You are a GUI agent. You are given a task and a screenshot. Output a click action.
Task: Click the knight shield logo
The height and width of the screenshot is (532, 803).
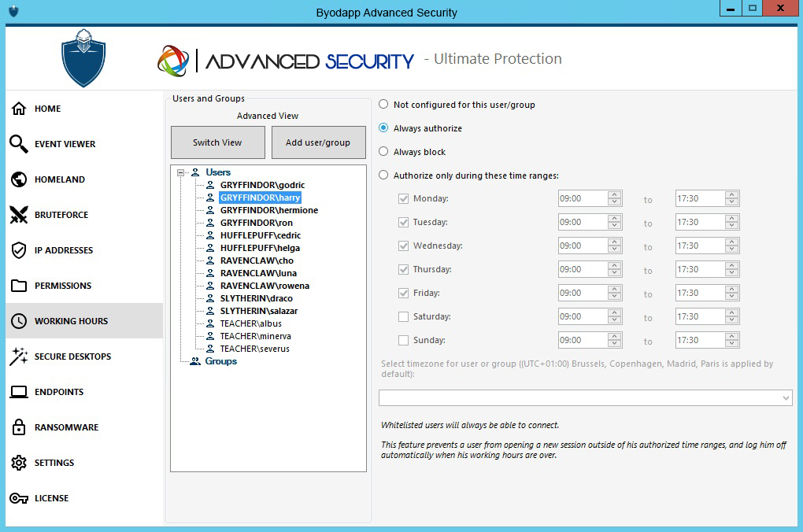coord(83,58)
